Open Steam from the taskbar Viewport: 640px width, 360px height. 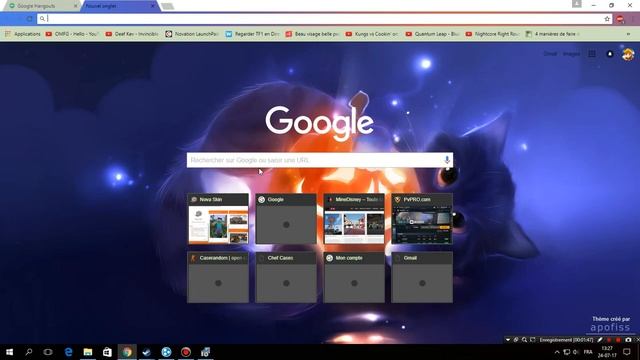[x=147, y=352]
